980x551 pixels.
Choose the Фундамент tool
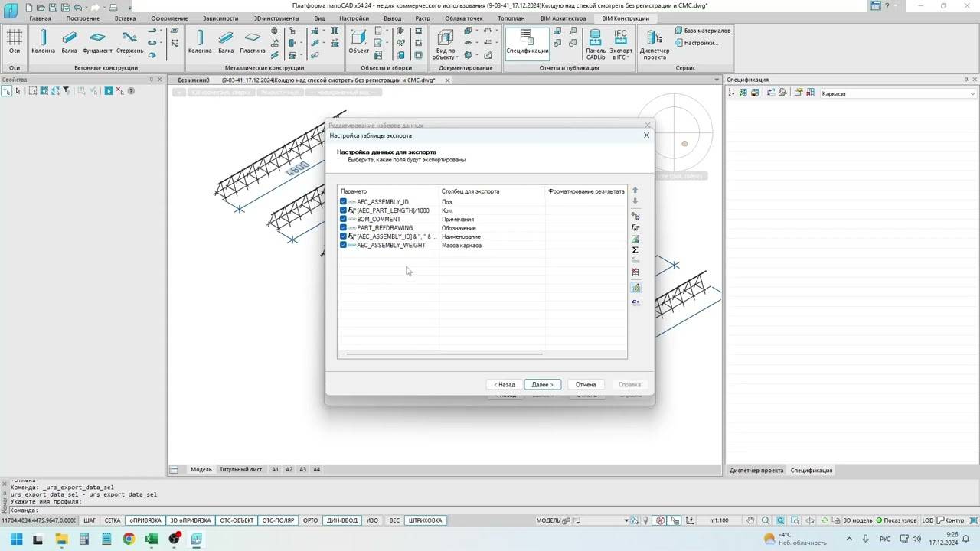pyautogui.click(x=97, y=41)
